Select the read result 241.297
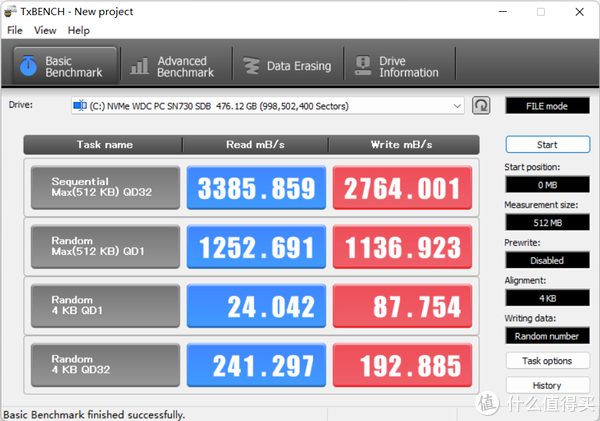This screenshot has height=421, width=600. [x=256, y=365]
